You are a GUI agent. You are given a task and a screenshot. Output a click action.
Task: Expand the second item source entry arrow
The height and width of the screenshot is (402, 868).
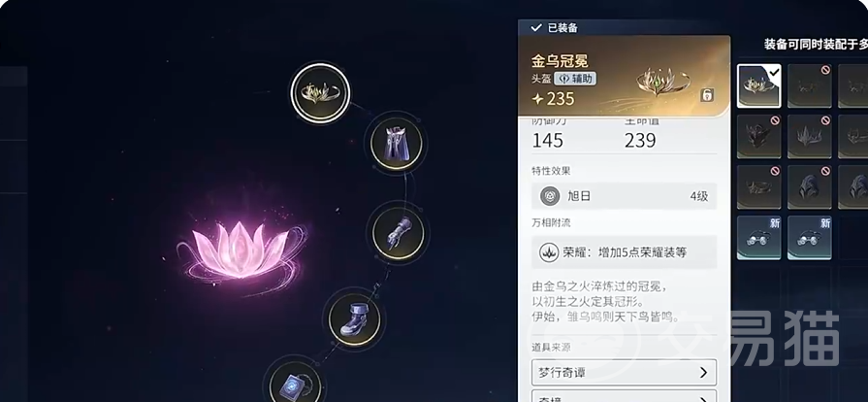703,399
